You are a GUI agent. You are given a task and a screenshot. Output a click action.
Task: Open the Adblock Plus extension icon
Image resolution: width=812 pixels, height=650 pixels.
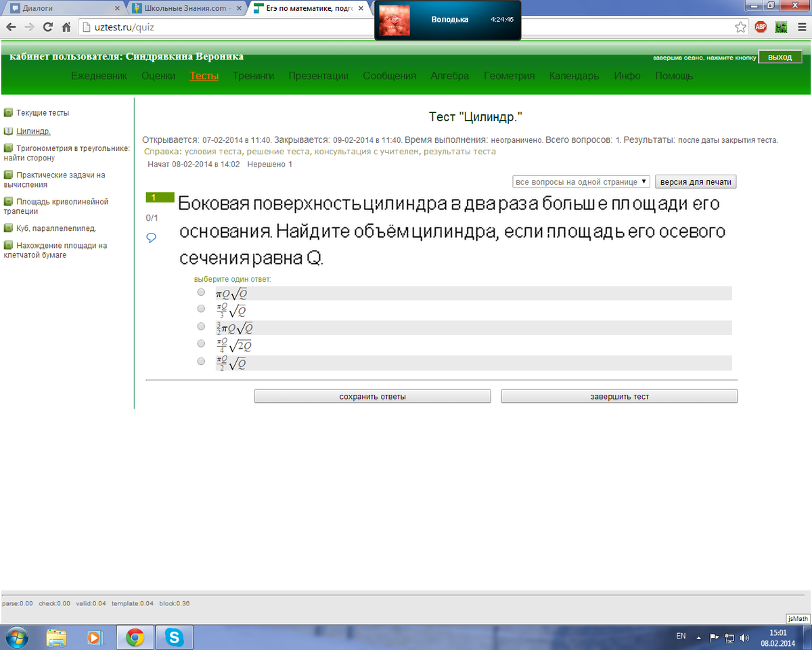click(761, 28)
